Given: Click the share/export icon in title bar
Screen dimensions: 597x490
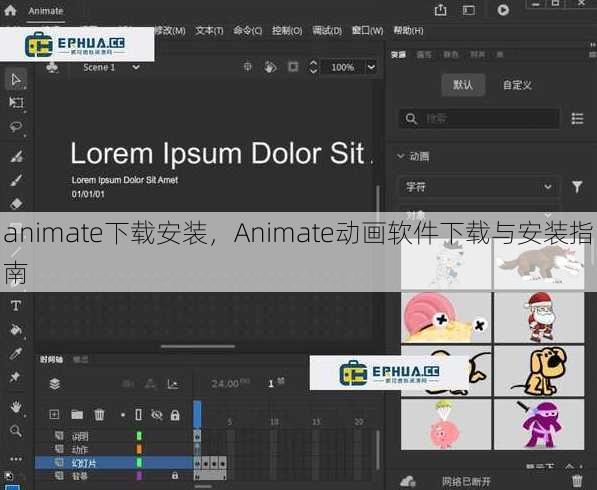Looking at the screenshot, I should 441,10.
